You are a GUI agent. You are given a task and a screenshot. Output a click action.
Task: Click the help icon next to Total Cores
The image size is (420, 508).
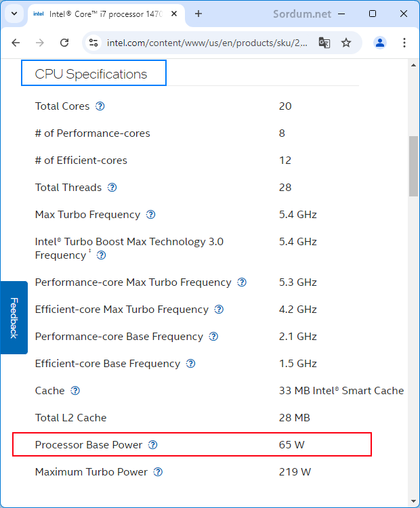click(100, 106)
